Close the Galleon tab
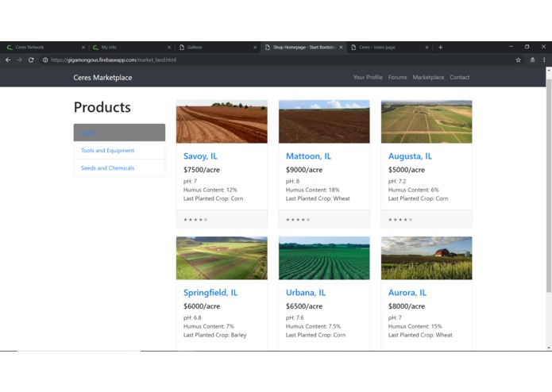Image resolution: width=552 pixels, height=392 pixels. tap(255, 47)
